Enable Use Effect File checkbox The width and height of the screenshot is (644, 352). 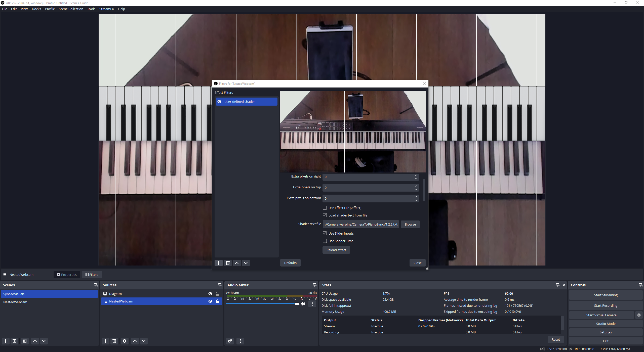[325, 208]
